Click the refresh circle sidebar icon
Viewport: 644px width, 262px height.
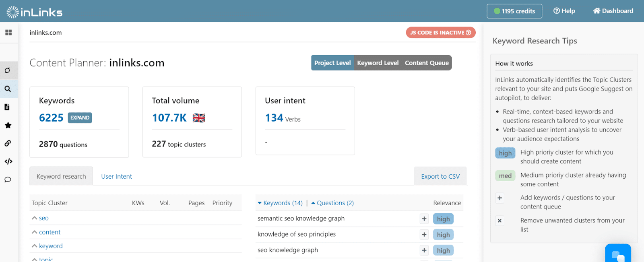coord(8,70)
